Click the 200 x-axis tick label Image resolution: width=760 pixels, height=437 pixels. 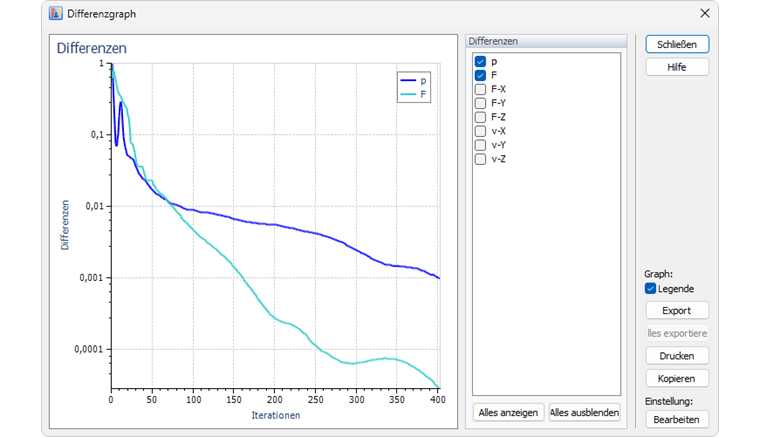click(x=275, y=400)
